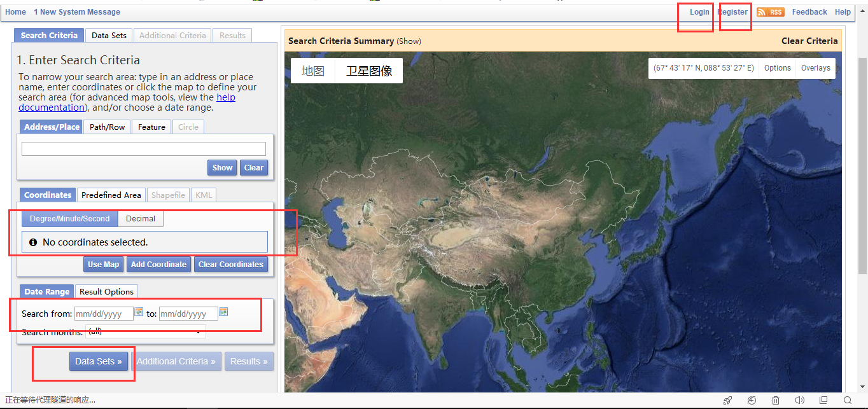Show the Search Criteria Summary
The height and width of the screenshot is (409, 868).
point(409,41)
